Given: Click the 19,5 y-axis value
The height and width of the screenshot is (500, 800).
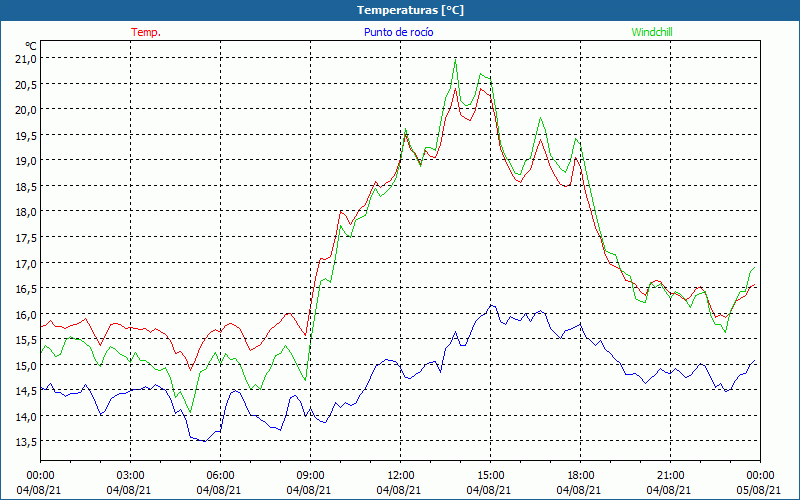Looking at the screenshot, I should click(26, 135).
